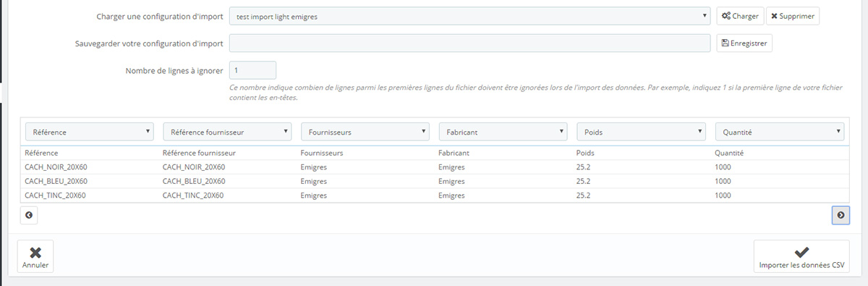
Task: Click the Fournisseurs header row cell
Action: pos(322,153)
